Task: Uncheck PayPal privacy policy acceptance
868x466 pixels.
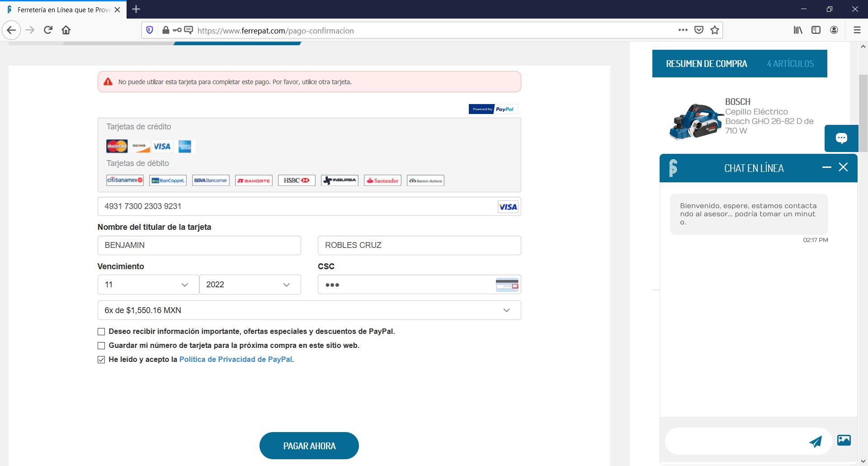Action: coord(101,360)
